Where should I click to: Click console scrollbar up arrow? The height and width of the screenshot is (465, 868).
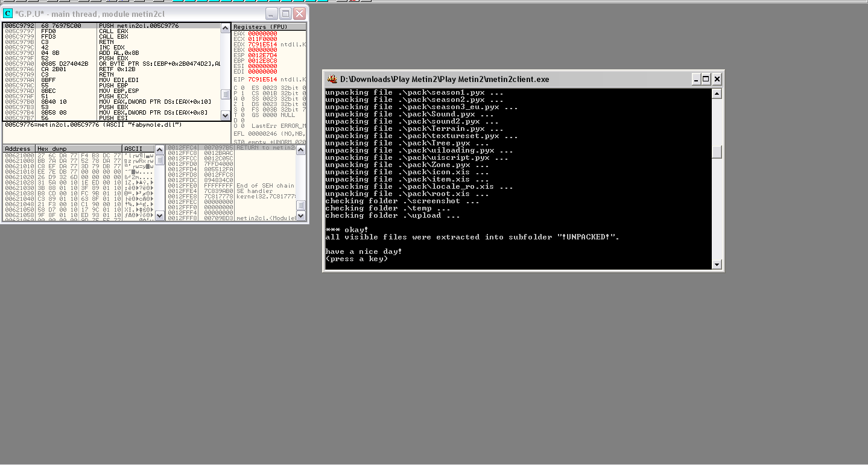tap(717, 93)
